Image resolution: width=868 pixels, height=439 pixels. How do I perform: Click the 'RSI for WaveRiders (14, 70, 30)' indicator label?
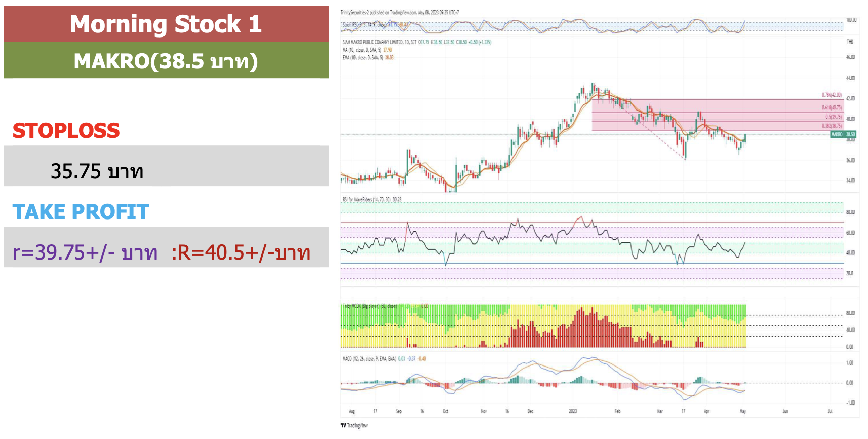(x=367, y=199)
